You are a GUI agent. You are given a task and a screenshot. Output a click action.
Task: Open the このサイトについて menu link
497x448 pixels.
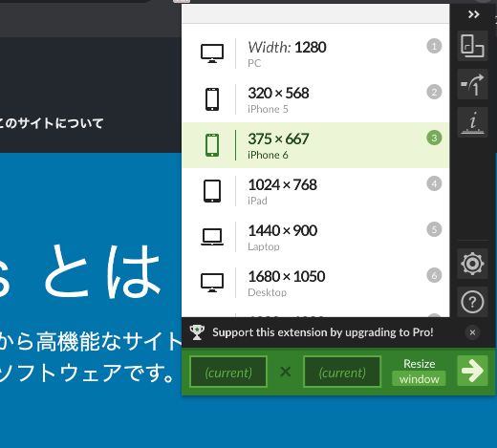(x=51, y=123)
